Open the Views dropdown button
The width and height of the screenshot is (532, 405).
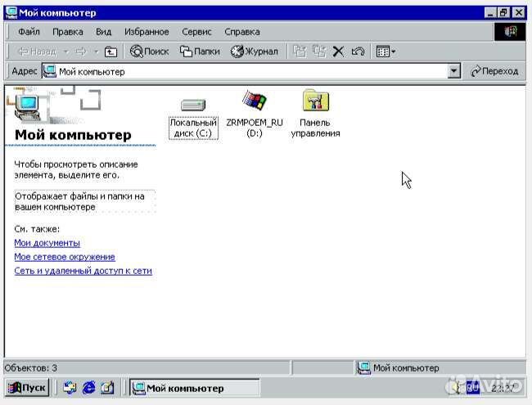click(x=385, y=52)
